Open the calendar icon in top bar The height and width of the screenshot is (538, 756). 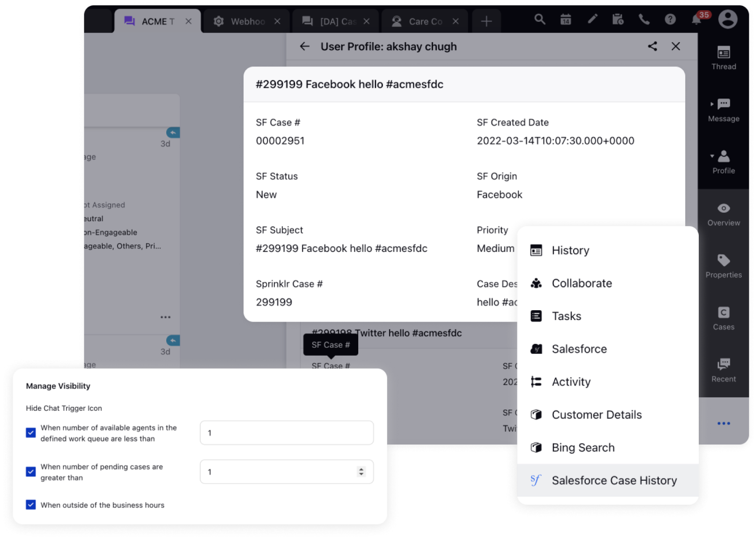tap(566, 19)
